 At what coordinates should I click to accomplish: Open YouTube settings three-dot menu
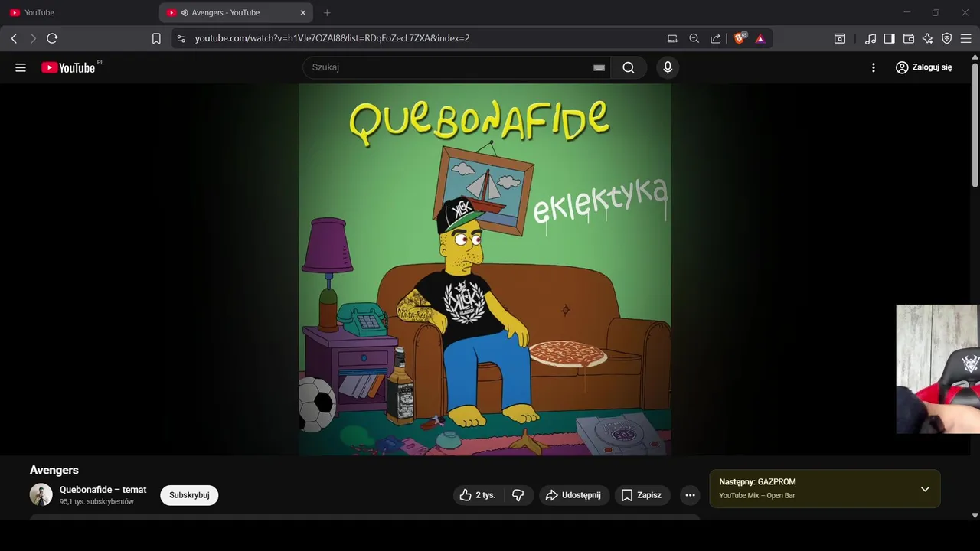(874, 67)
